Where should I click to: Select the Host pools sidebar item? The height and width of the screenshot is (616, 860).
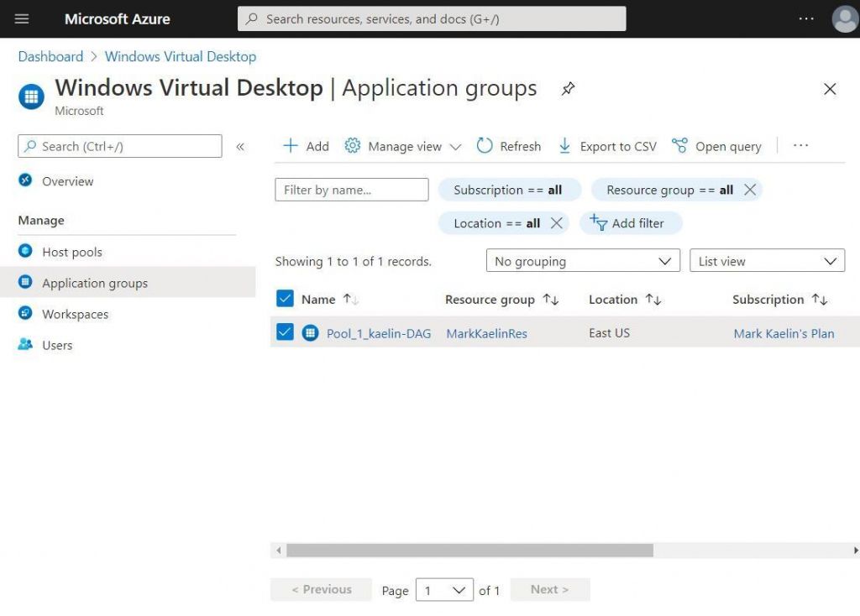click(72, 251)
